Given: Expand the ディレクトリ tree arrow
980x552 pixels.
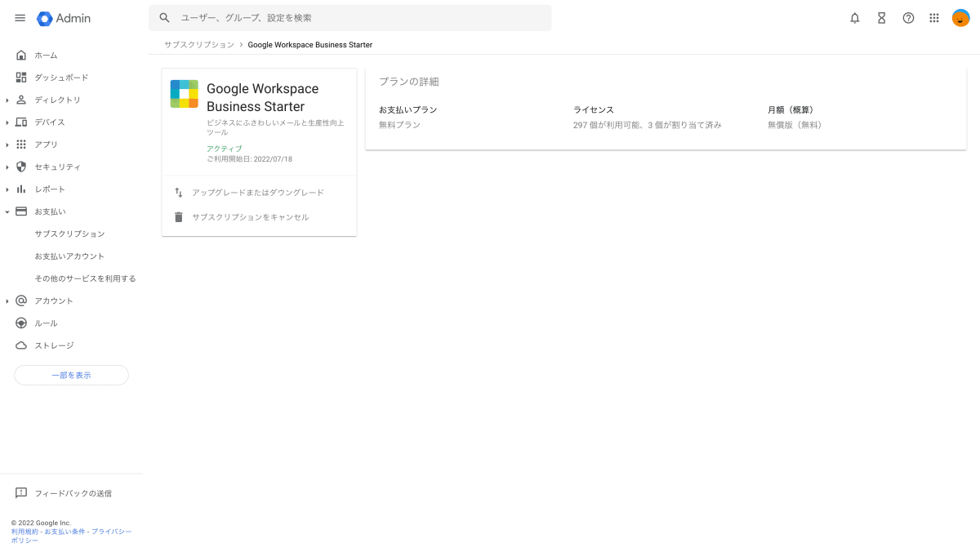Looking at the screenshot, I should (7, 100).
